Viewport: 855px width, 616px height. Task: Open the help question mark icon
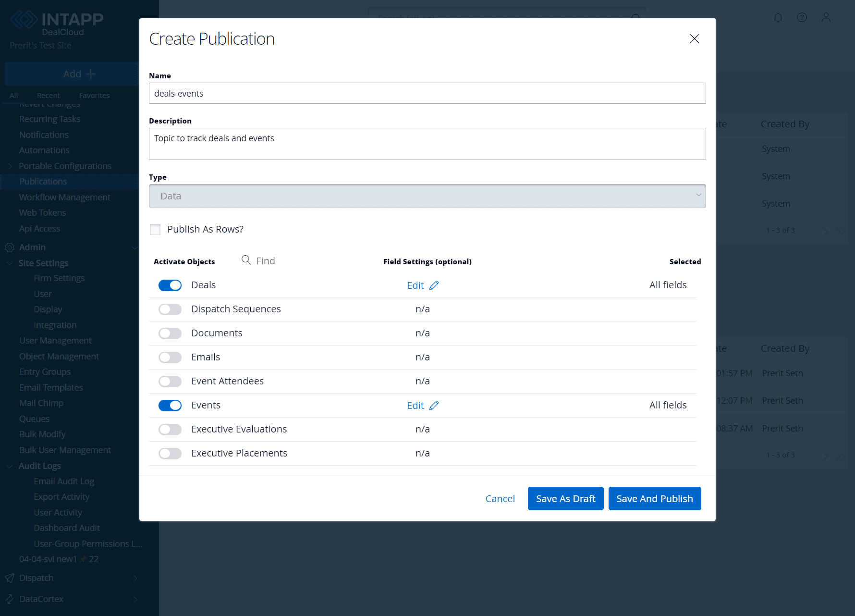pos(802,18)
